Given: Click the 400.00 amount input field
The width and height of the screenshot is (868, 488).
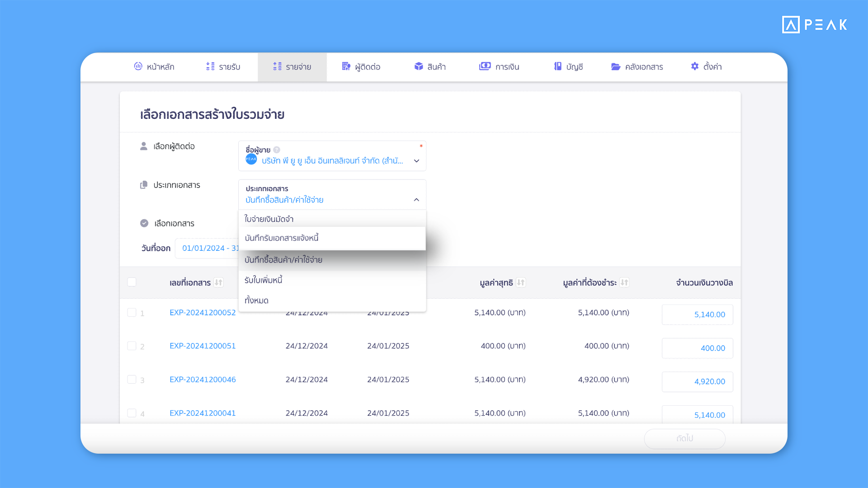Looking at the screenshot, I should (x=697, y=348).
